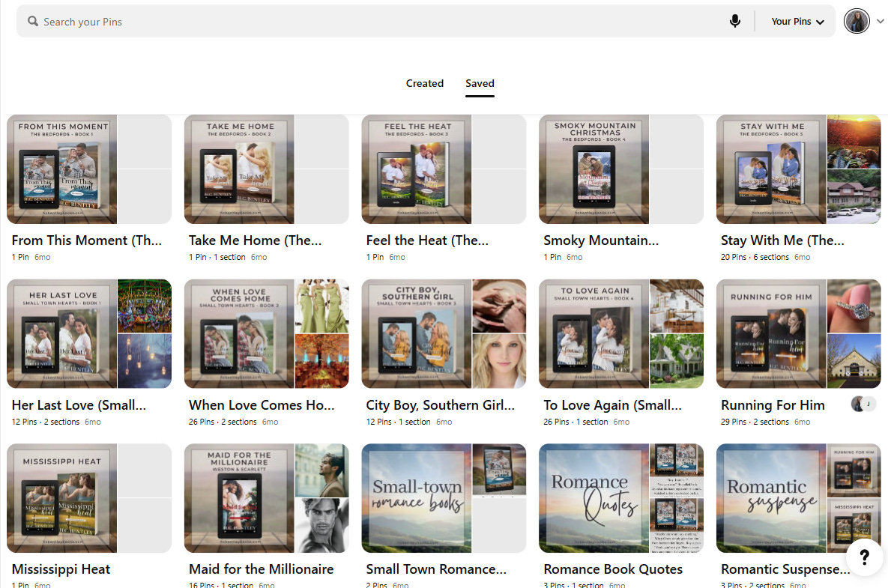This screenshot has height=588, width=888.
Task: Open Mississippi Heat board cover
Action: click(61, 498)
